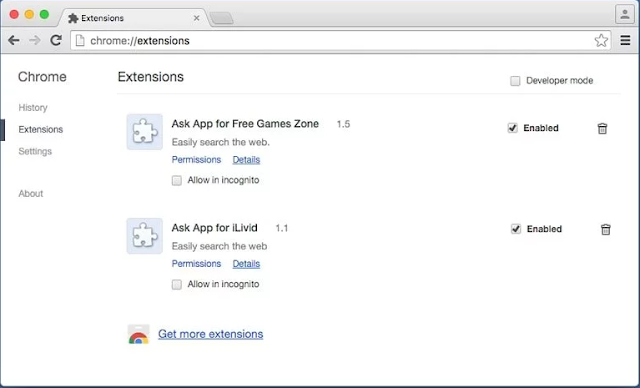Viewport: 640px width, 388px height.
Task: Disable Ask App for Free Games Zone
Action: 512,128
